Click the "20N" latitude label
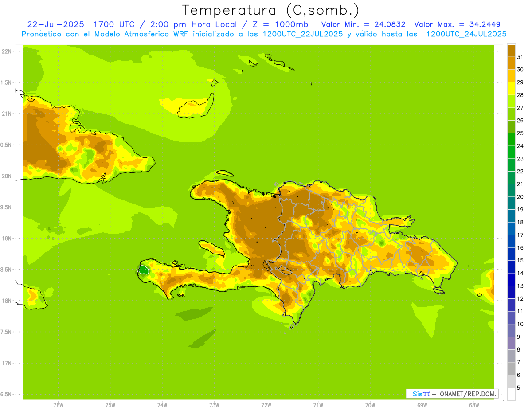532x411 pixels. [7, 176]
